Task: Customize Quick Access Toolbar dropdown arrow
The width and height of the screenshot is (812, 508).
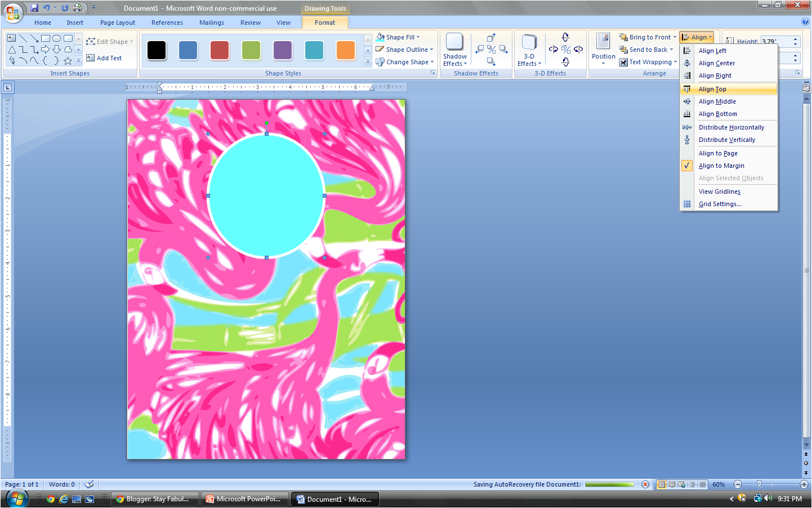Action: 93,8
